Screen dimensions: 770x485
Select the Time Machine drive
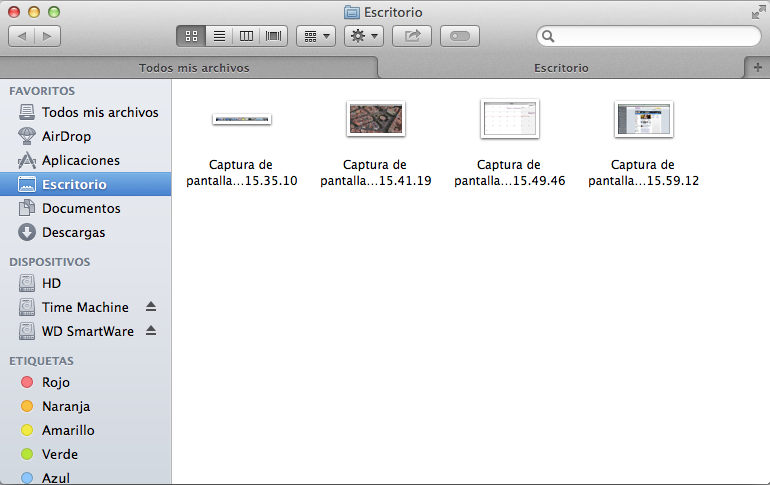85,307
